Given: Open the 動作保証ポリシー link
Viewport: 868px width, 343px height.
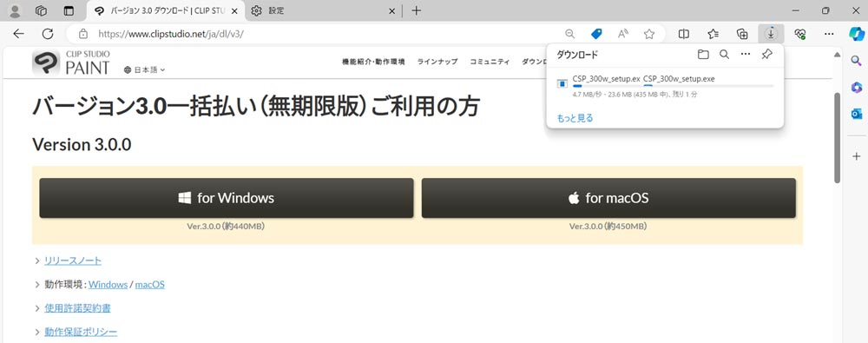Looking at the screenshot, I should [x=81, y=332].
